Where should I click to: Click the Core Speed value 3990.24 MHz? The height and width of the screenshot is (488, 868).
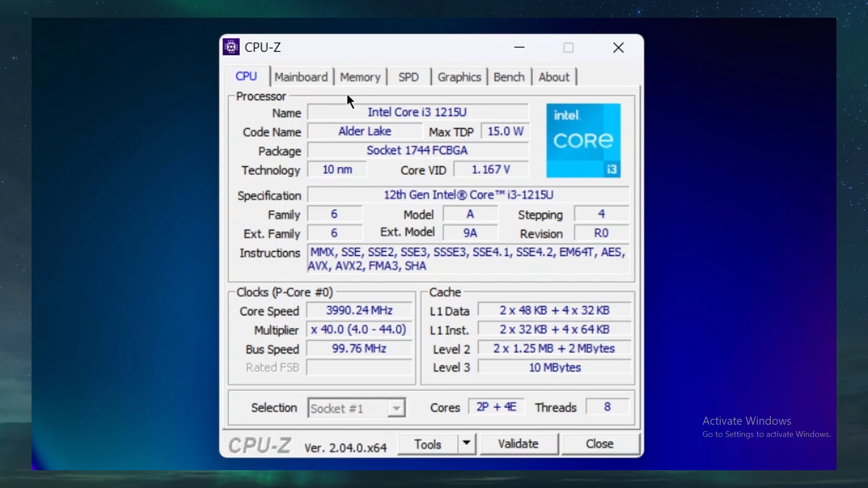359,310
